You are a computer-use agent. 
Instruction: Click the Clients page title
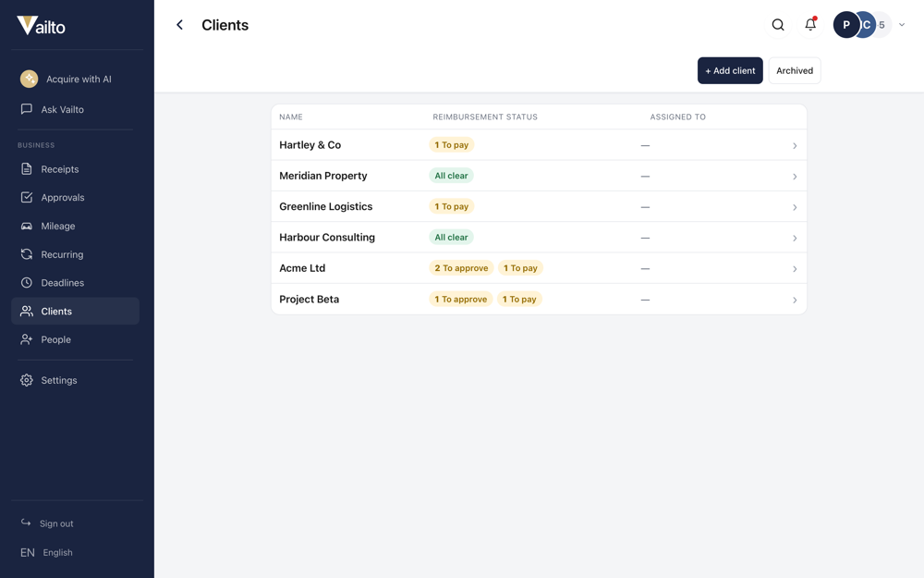(x=225, y=25)
